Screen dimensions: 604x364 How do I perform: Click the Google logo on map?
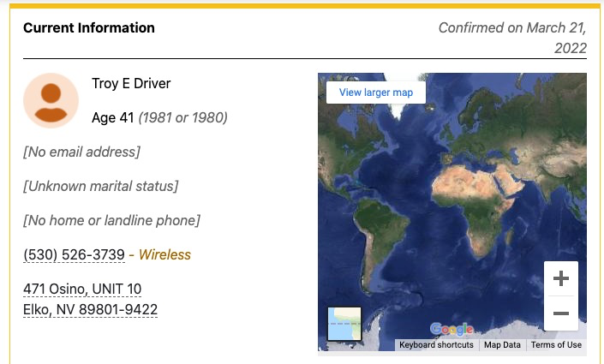click(452, 329)
